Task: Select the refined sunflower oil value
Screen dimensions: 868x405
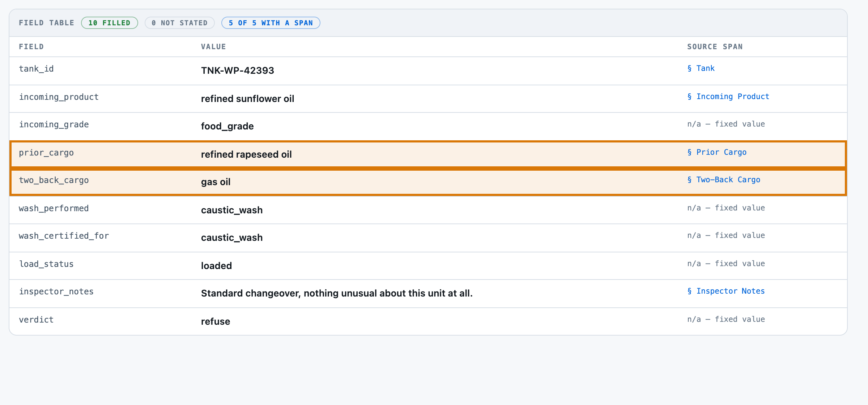Action: point(248,99)
